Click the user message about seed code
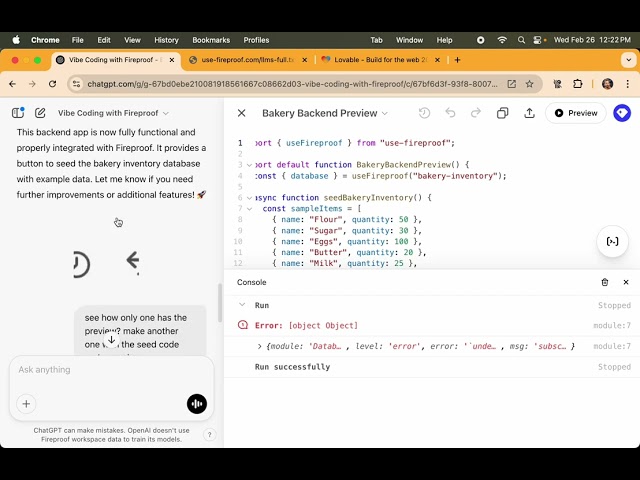This screenshot has width=640, height=480. 140,331
